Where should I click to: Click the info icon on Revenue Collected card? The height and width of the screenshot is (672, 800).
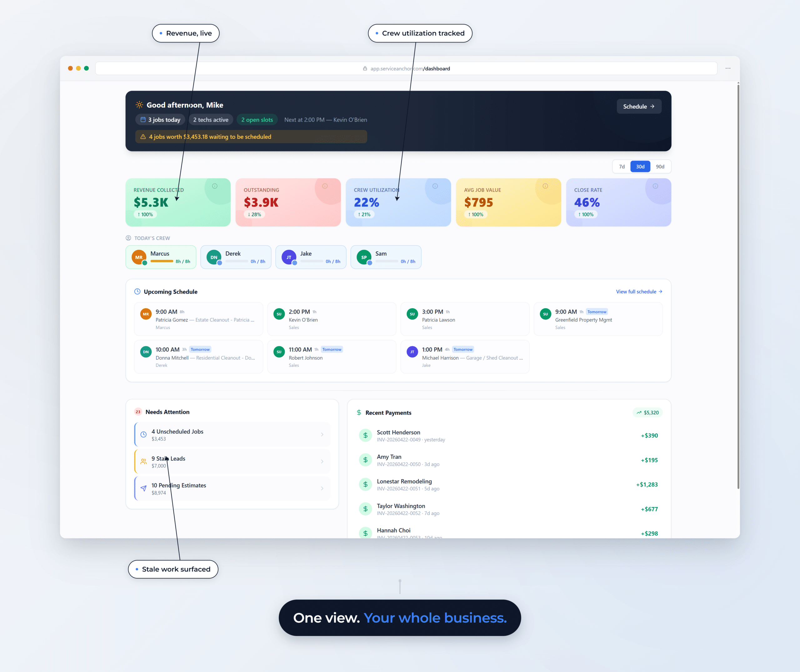point(214,186)
